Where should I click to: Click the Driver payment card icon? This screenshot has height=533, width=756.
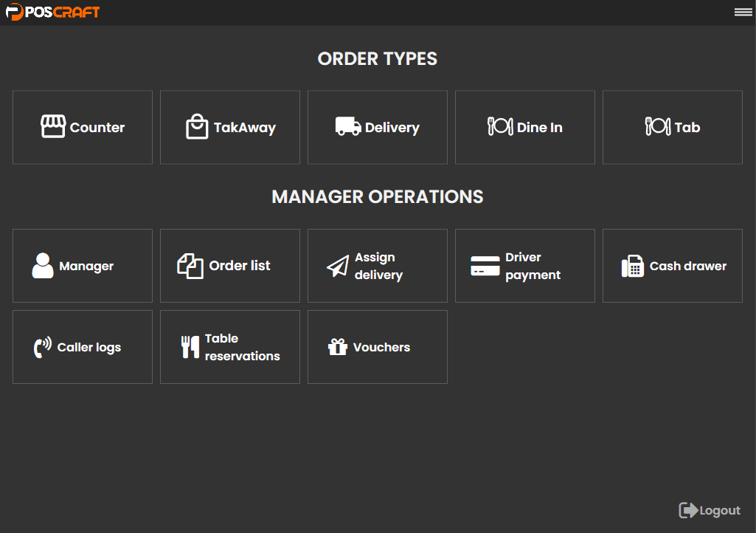click(x=485, y=266)
